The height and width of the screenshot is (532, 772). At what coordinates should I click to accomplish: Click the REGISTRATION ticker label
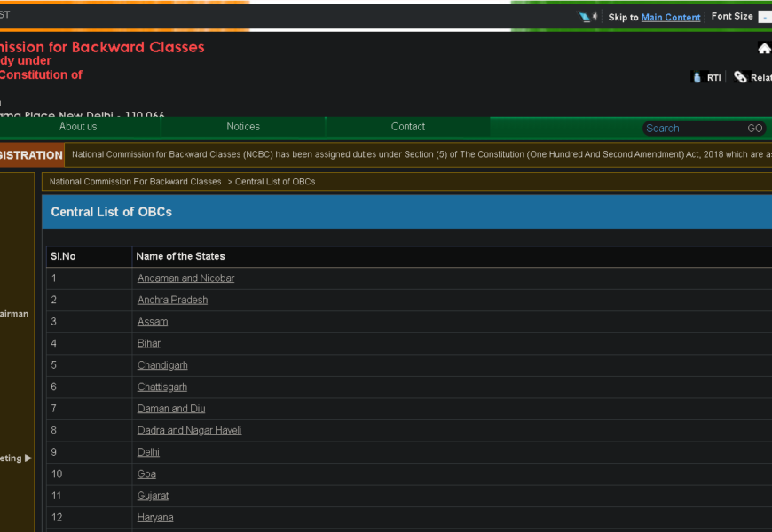[x=31, y=155]
